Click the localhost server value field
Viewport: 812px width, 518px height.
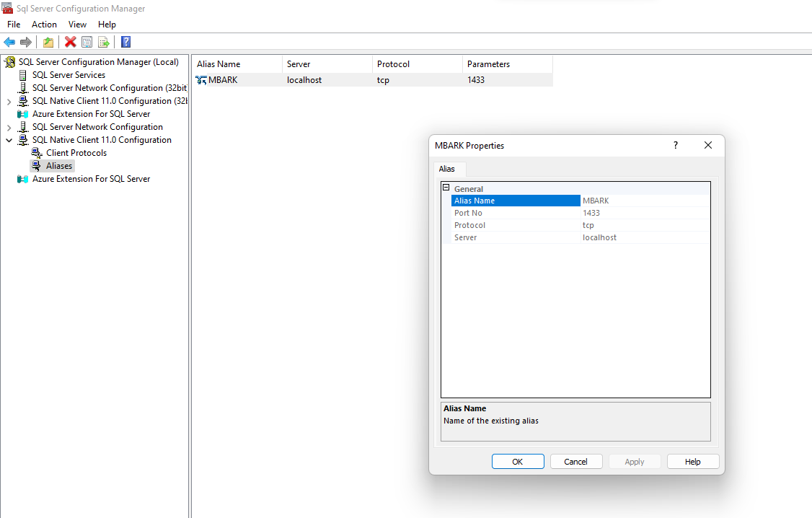pyautogui.click(x=645, y=238)
